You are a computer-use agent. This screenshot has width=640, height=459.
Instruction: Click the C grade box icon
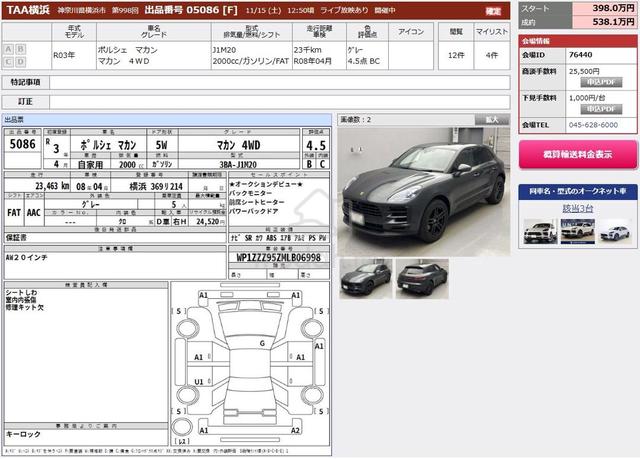tap(8, 62)
